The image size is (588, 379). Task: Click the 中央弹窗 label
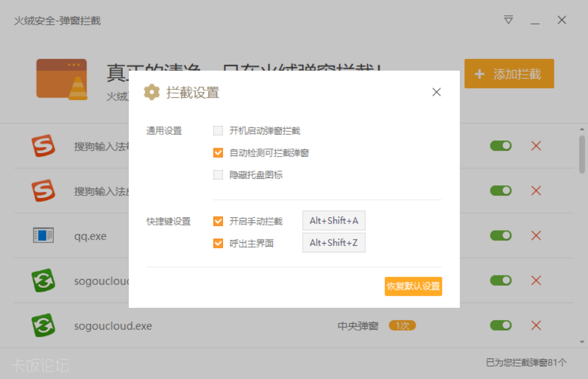358,325
